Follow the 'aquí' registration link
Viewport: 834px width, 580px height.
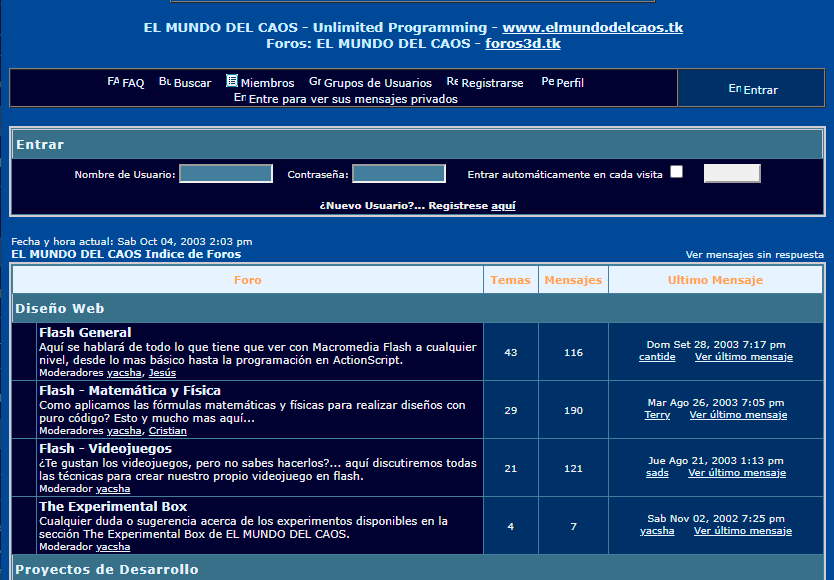503,205
